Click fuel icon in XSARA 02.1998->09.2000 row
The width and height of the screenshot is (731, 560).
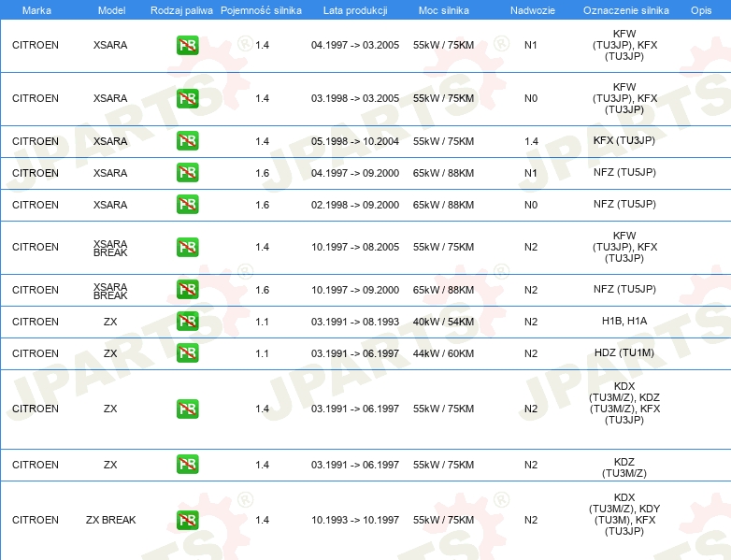coord(187,204)
